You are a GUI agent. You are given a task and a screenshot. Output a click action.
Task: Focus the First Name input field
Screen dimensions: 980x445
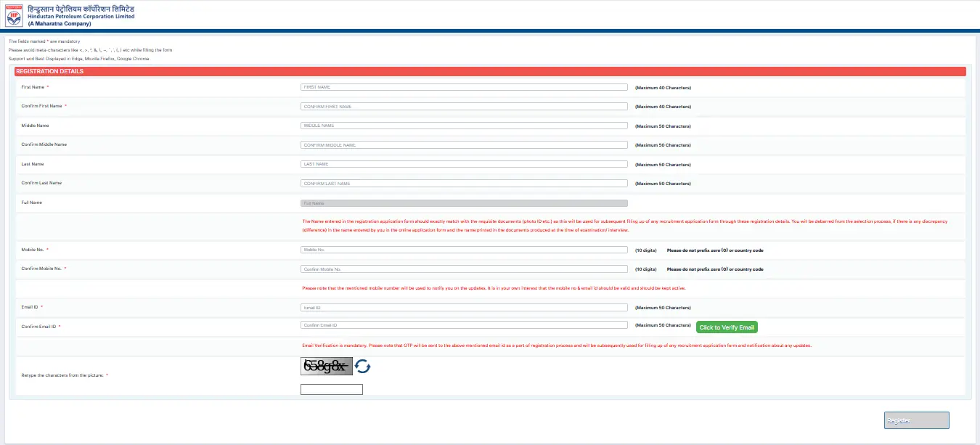click(464, 87)
